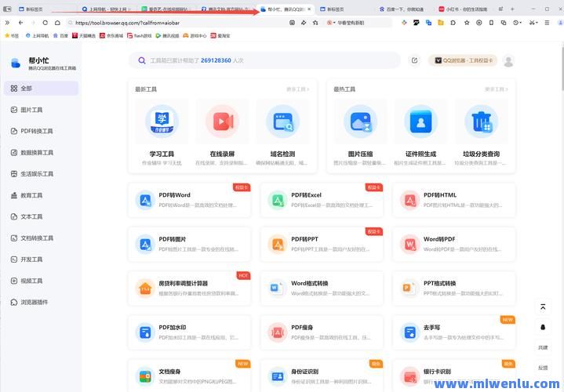Click the Word转PDF tool icon
Screen dimensions: 564x392
(x=410, y=244)
